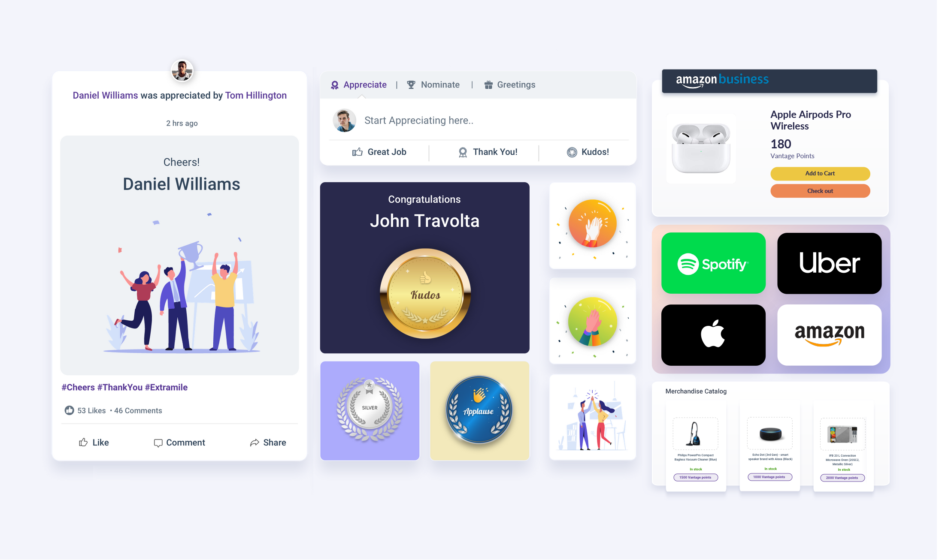
Task: Click the Greetings gift box icon
Action: (488, 84)
